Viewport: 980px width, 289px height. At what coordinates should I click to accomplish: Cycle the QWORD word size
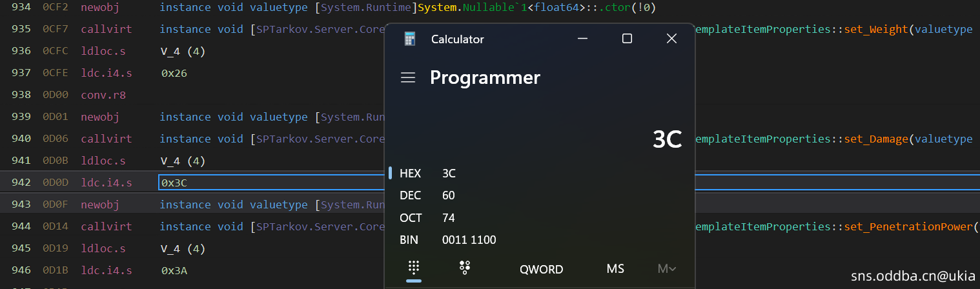click(x=541, y=270)
